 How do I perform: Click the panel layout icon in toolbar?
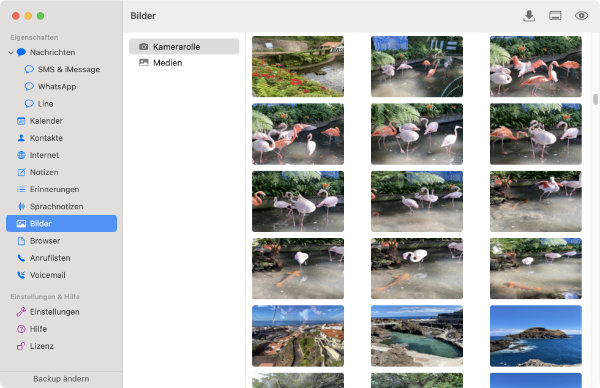click(555, 16)
